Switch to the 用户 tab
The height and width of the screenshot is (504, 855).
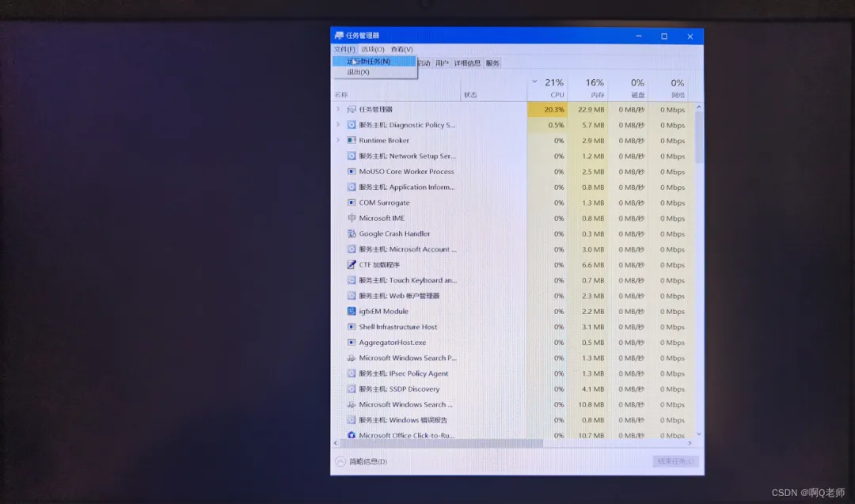(441, 63)
